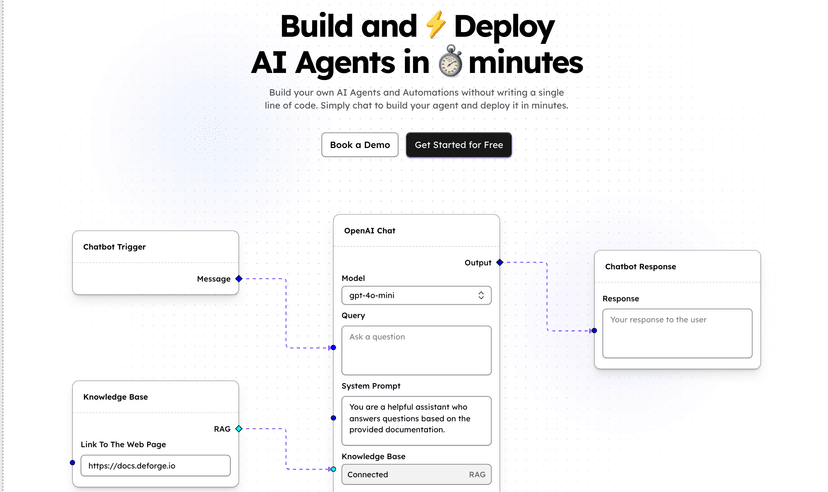Click the Response input connection dot
Image resolution: width=828 pixels, height=492 pixels.
594,330
